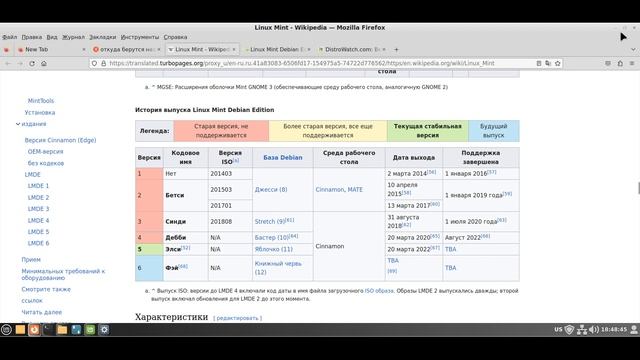Click the Текущая стабильная версия legend cell

tap(427, 131)
